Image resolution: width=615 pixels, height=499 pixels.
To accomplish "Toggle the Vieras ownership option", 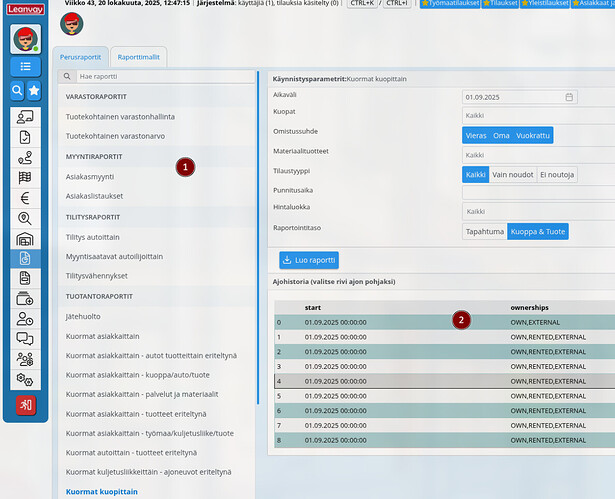I will (476, 135).
